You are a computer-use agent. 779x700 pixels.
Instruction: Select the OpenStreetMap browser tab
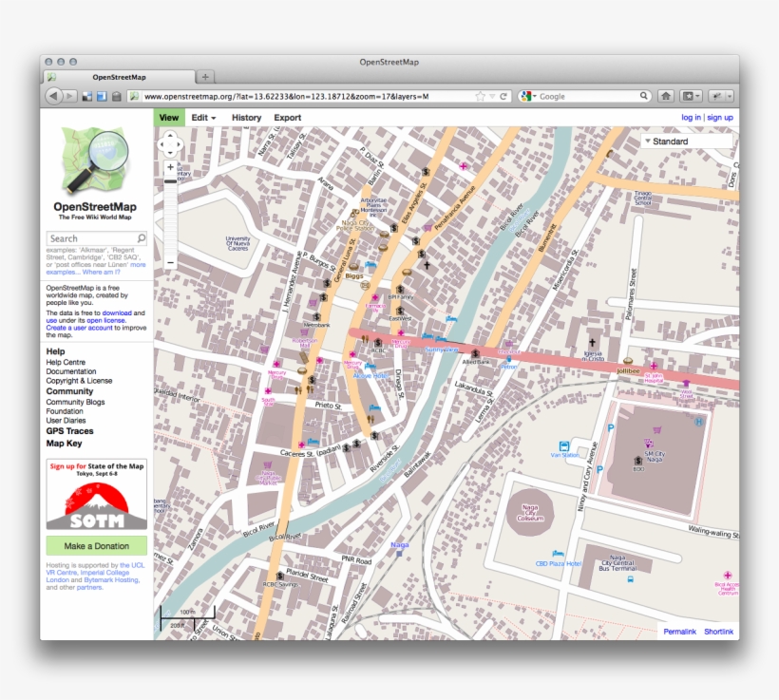[x=120, y=77]
